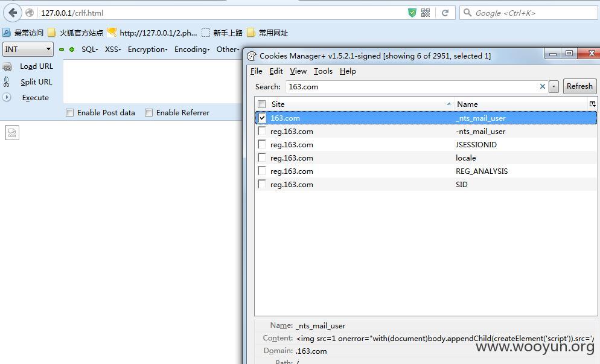Click the Cookies Manager+ cookie title icon
The width and height of the screenshot is (600, 364).
point(251,56)
